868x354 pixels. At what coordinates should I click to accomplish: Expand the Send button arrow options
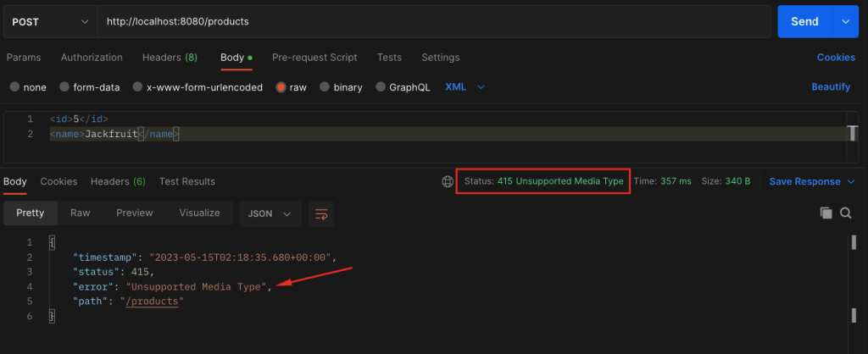click(845, 20)
